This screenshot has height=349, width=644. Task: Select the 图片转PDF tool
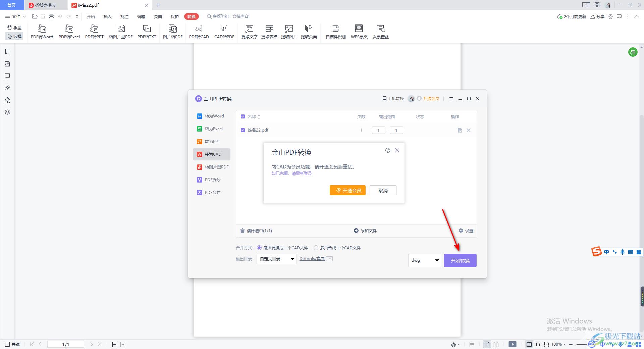173,32
